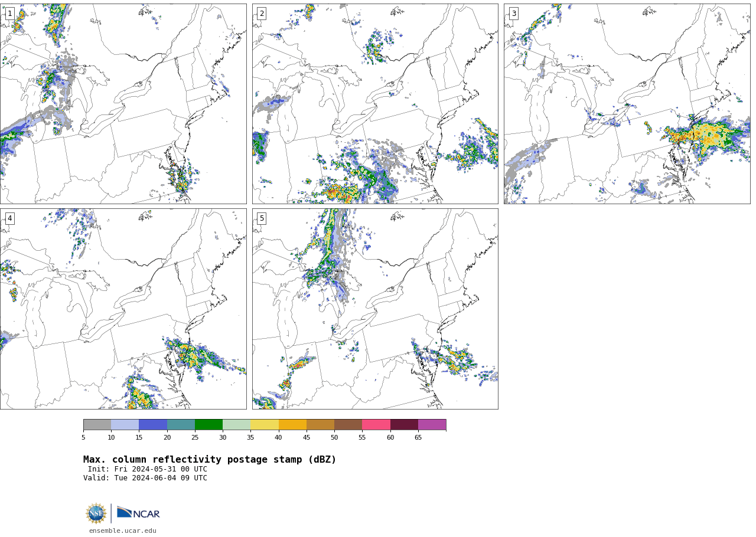
Task: Click the yellow 35-40 dBZ swatch
Action: coord(265,425)
